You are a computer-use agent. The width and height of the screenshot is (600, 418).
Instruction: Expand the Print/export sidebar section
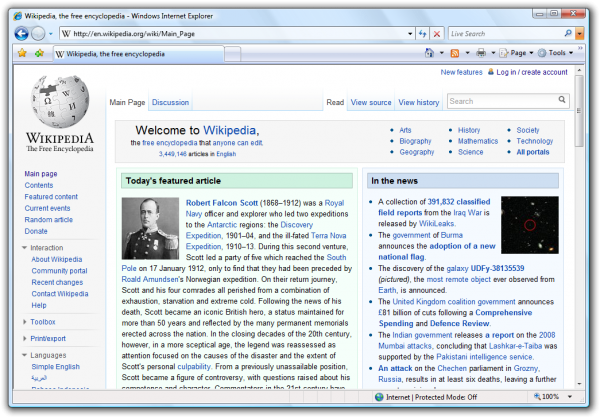(x=24, y=338)
